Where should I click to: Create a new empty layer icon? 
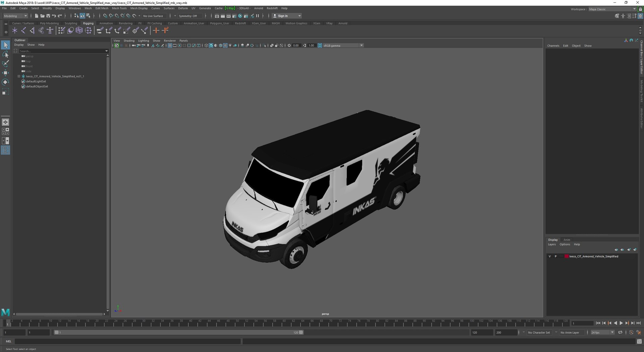(x=629, y=250)
